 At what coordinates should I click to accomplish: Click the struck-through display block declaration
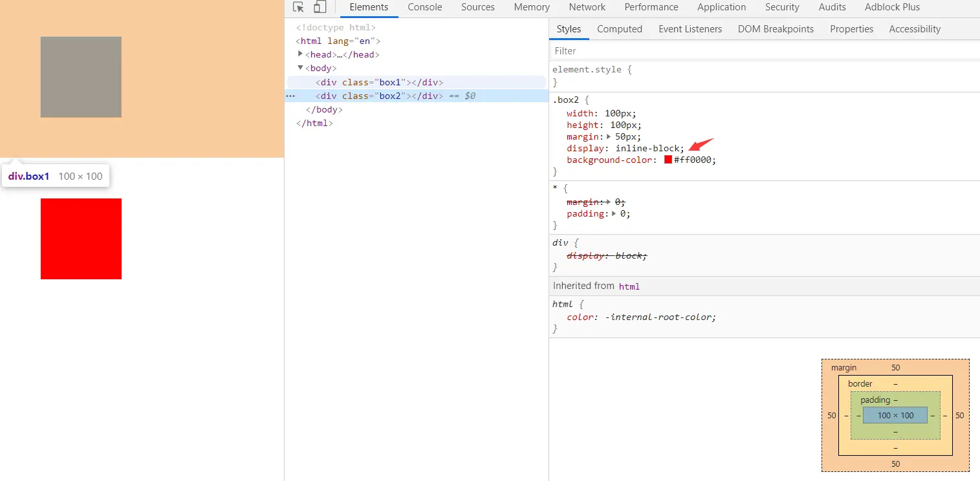(x=607, y=255)
